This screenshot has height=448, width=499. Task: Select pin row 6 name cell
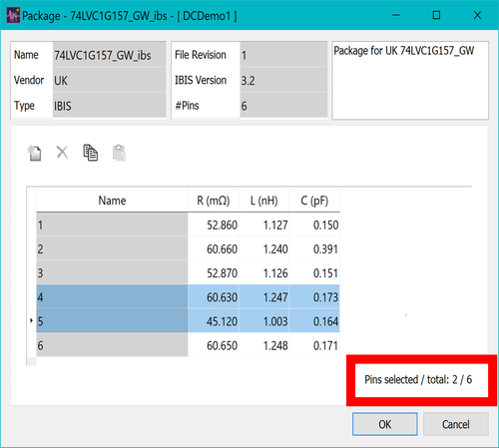pos(112,345)
